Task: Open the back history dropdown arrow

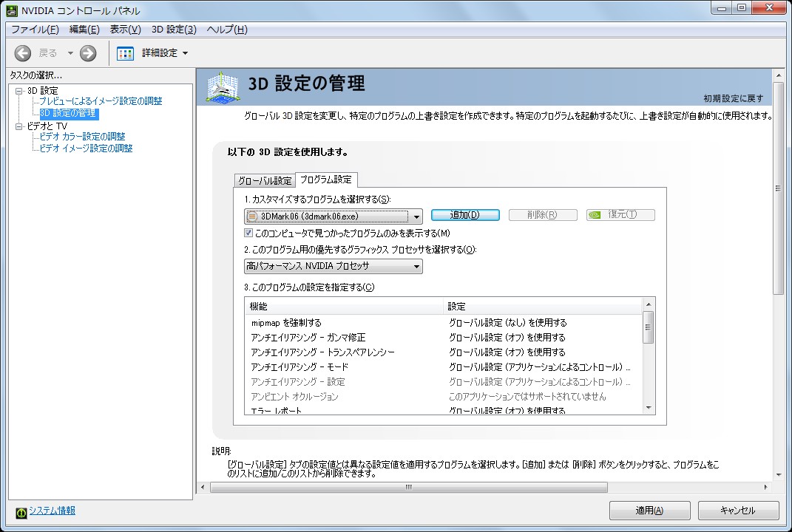Action: [x=70, y=53]
